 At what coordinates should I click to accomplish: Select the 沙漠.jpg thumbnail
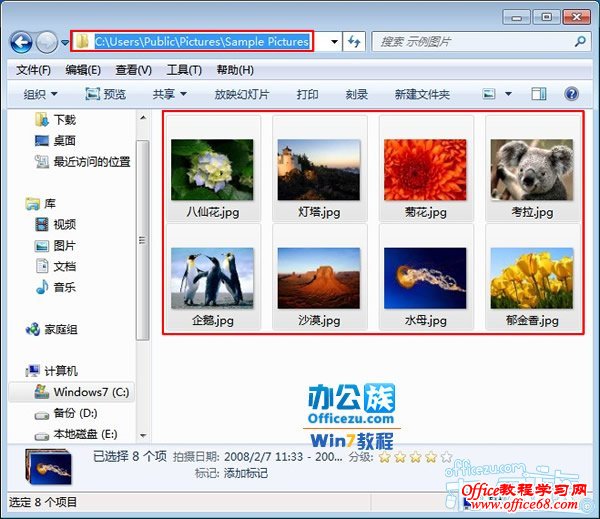click(320, 277)
